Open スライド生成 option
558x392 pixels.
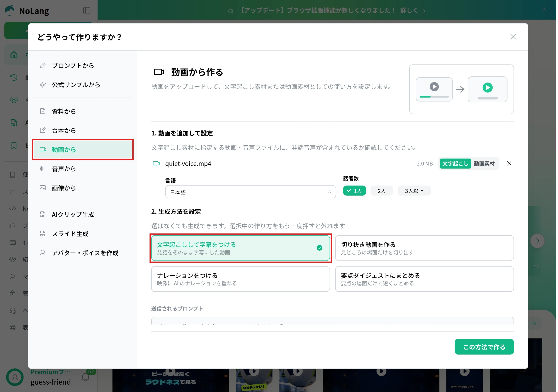click(x=83, y=234)
